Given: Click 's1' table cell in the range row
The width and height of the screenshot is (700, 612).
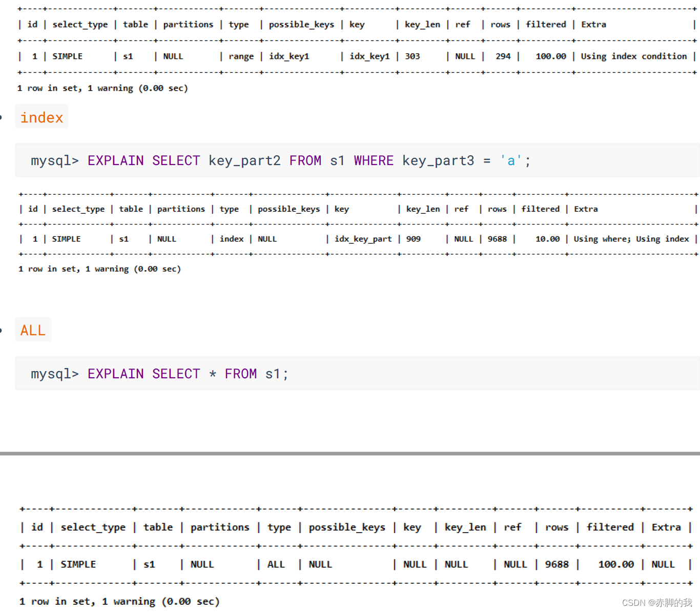Looking at the screenshot, I should [x=128, y=56].
